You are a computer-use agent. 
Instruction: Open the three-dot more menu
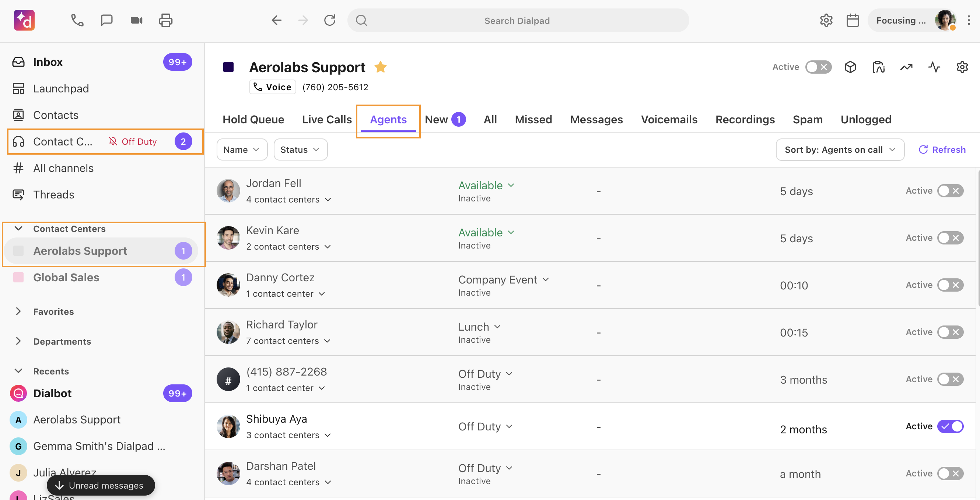[x=969, y=20]
